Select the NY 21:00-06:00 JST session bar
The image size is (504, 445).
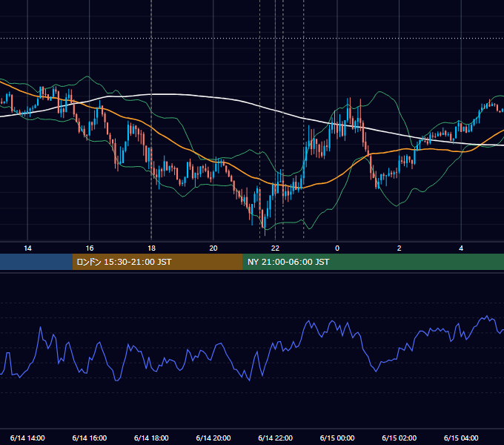pos(373,262)
